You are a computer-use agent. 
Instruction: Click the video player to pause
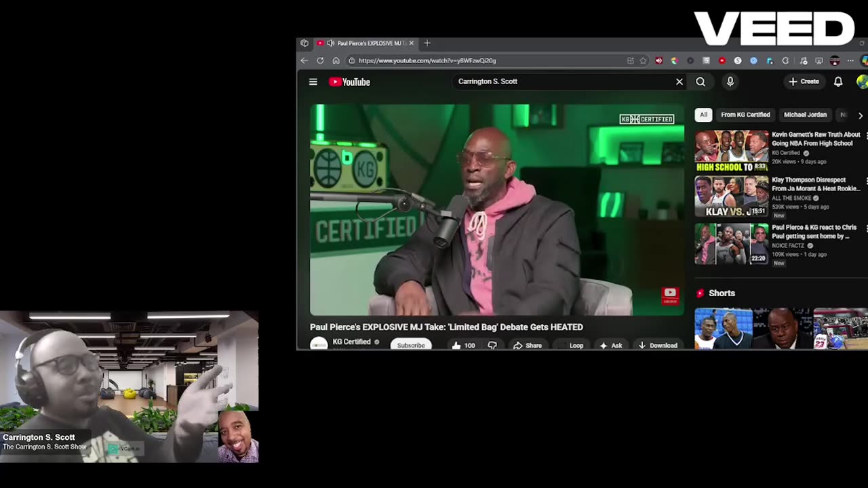497,210
